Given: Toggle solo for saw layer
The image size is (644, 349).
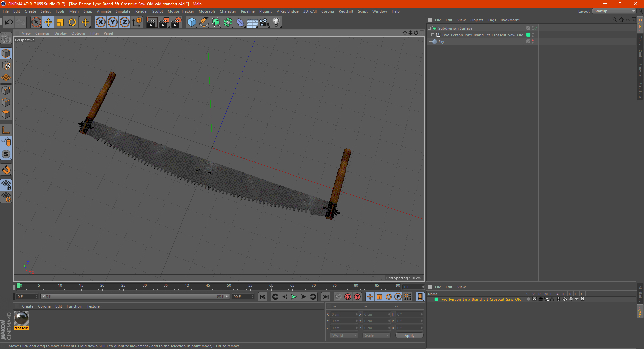Looking at the screenshot, I should tap(528, 299).
